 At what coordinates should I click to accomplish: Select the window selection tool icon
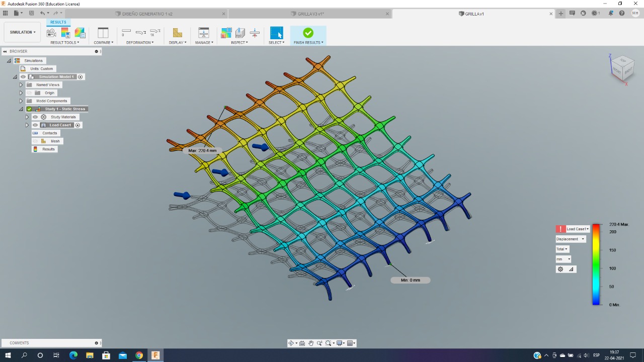pos(276,33)
